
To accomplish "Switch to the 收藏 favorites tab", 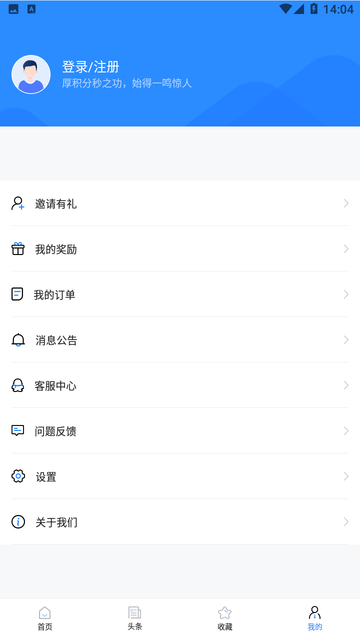I will pyautogui.click(x=225, y=618).
